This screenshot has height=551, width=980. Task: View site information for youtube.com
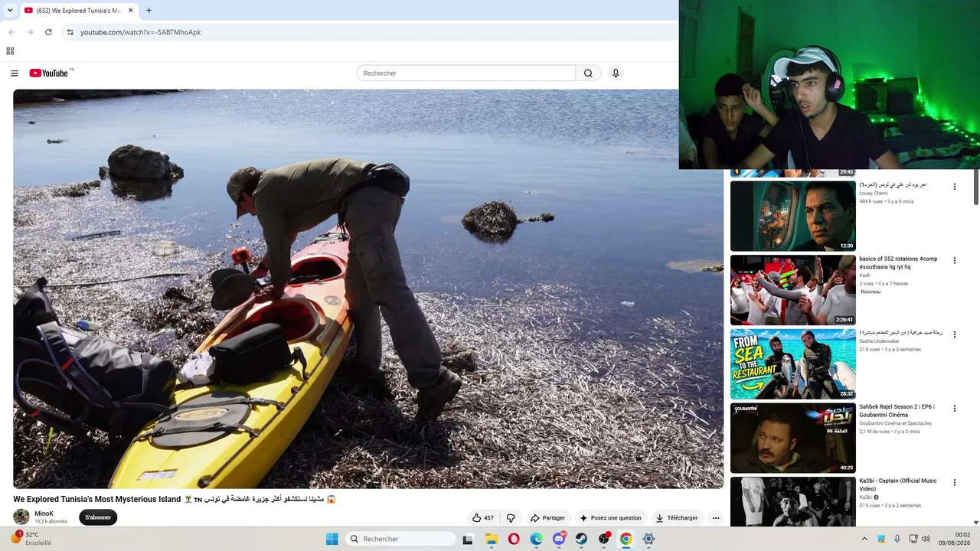point(70,32)
